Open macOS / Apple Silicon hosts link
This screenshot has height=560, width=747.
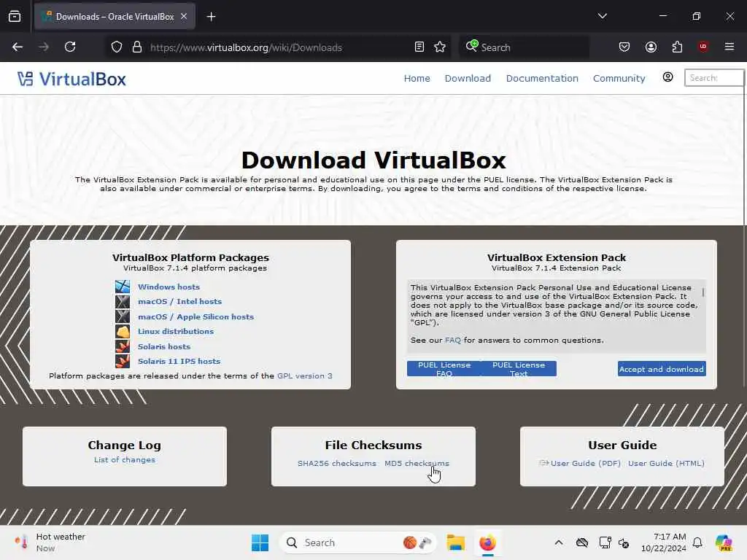(x=196, y=316)
